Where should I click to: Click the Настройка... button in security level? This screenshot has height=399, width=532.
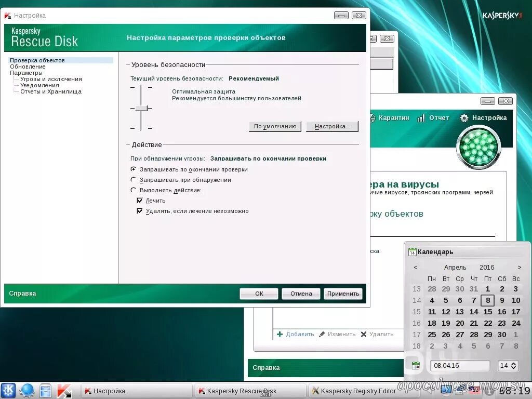332,126
